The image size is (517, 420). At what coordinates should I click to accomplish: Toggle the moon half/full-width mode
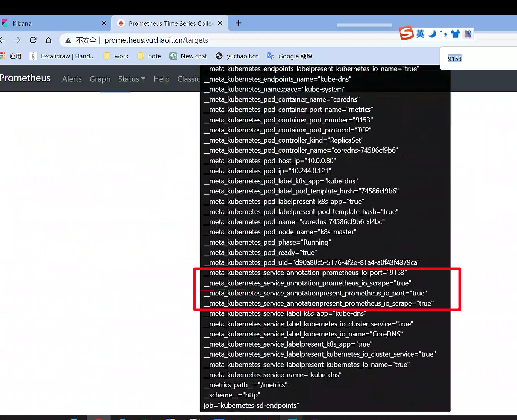click(432, 34)
